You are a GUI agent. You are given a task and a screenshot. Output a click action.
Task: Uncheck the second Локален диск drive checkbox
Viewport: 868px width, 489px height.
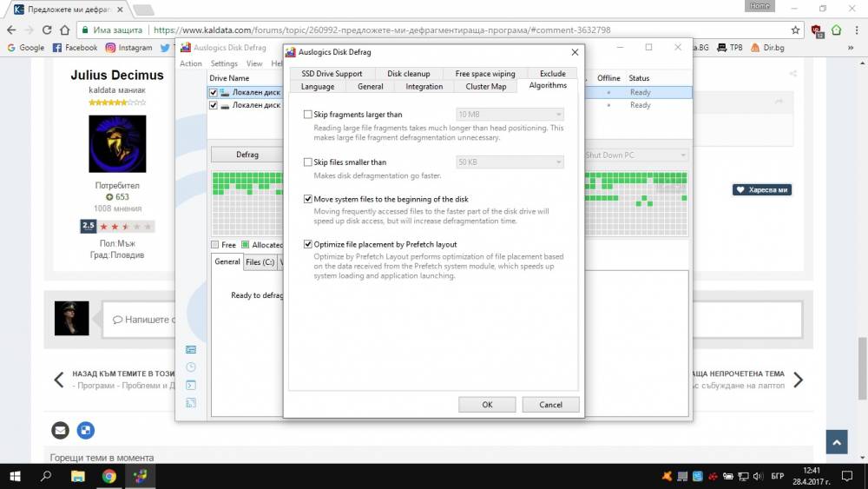(214, 105)
